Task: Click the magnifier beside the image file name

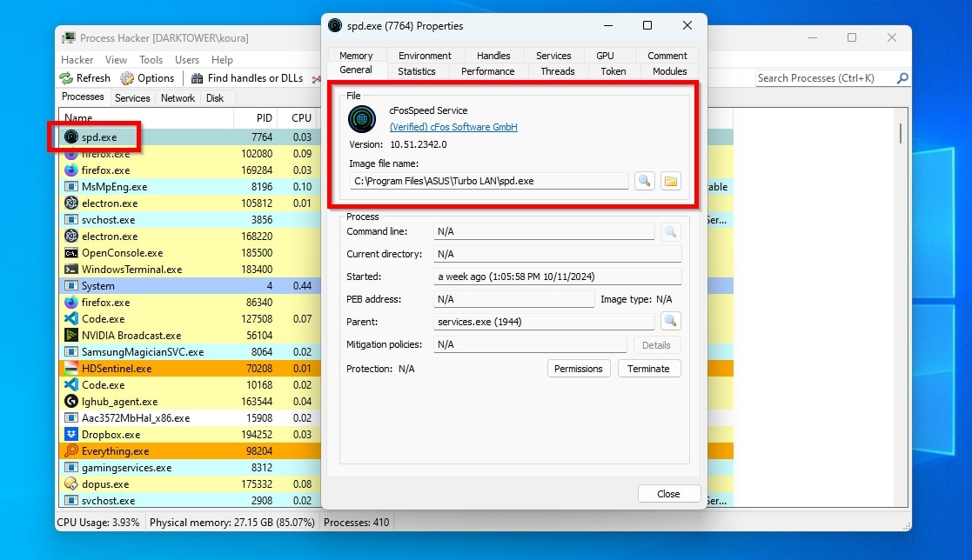Action: [644, 181]
